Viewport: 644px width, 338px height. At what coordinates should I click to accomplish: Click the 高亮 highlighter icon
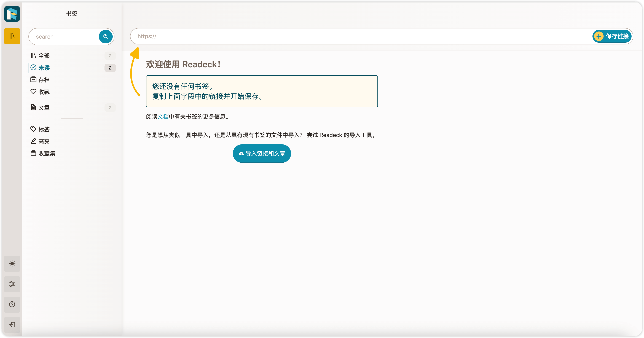tap(33, 141)
